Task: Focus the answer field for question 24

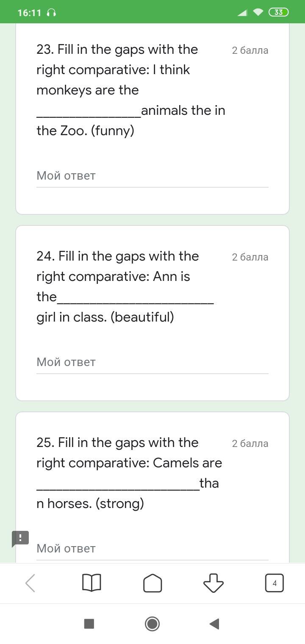Action: [152, 362]
